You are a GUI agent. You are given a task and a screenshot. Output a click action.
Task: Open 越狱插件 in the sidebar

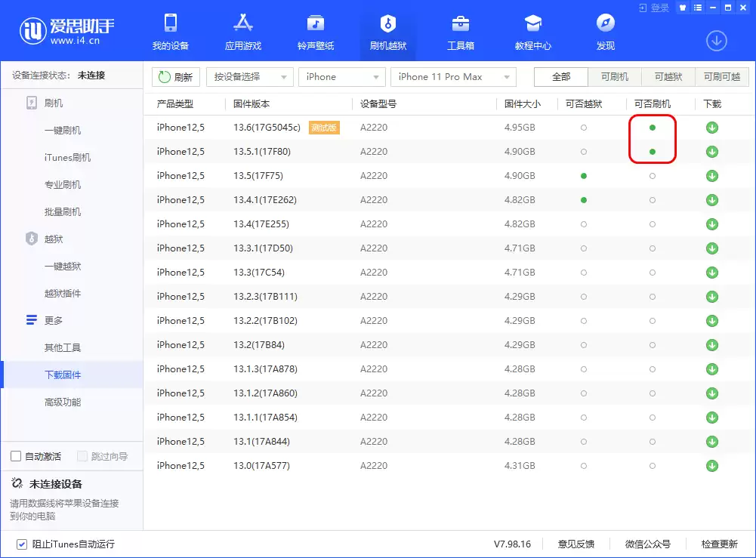[x=63, y=294]
